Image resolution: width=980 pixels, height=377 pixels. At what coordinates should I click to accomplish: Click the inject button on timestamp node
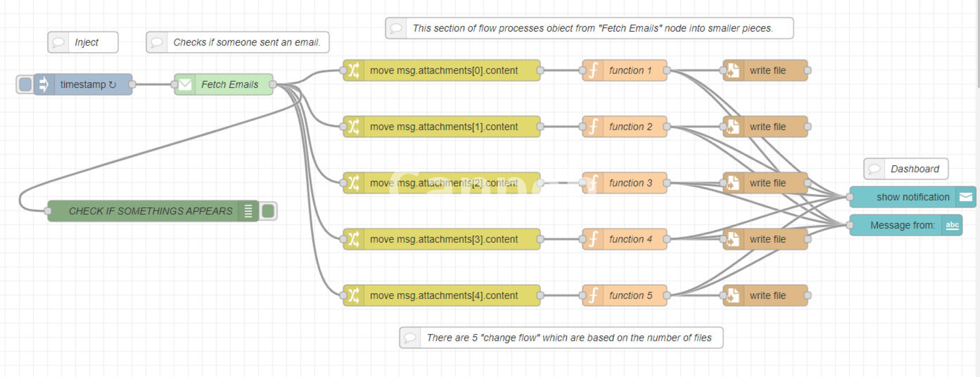pos(24,84)
